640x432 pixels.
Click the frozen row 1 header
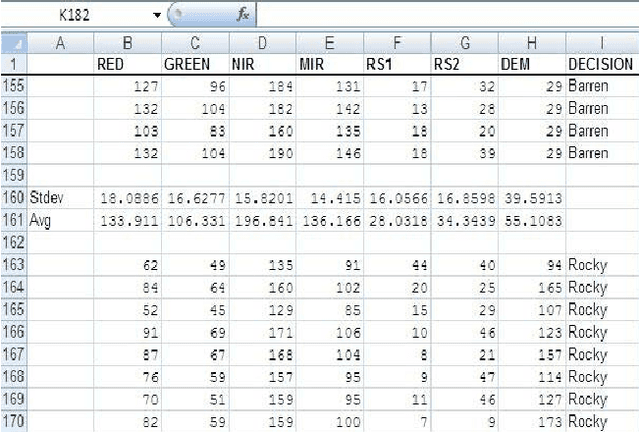pos(14,63)
